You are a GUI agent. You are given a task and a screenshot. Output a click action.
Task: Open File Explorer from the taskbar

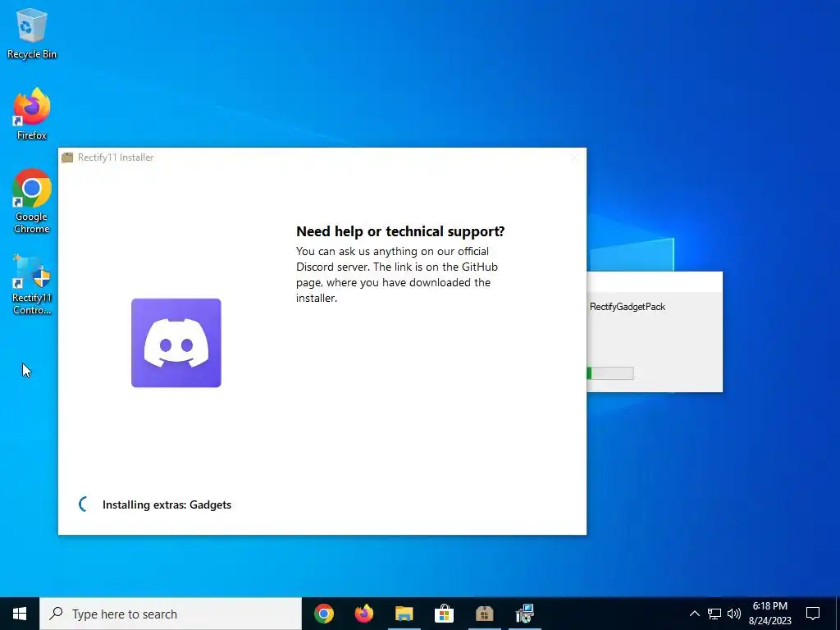pos(404,614)
